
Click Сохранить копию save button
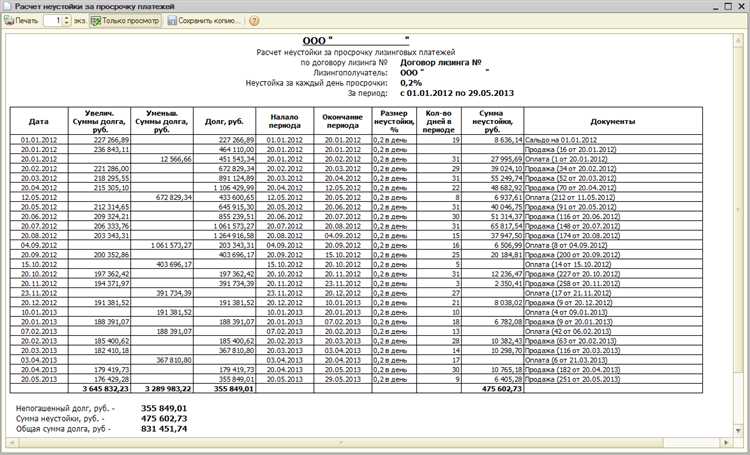pyautogui.click(x=205, y=20)
